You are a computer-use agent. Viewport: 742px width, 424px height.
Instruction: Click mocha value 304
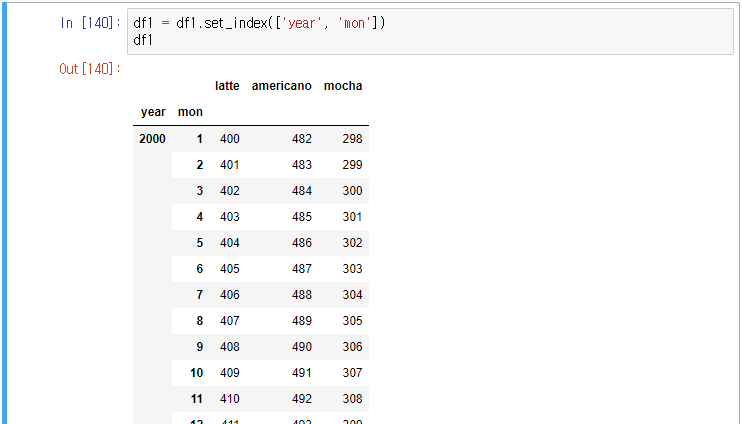pyautogui.click(x=353, y=295)
